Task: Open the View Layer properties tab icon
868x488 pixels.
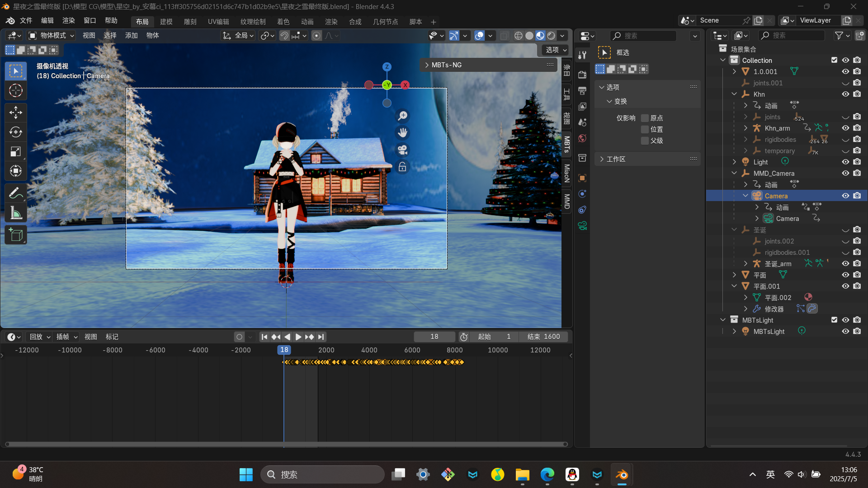Action: coord(582,106)
